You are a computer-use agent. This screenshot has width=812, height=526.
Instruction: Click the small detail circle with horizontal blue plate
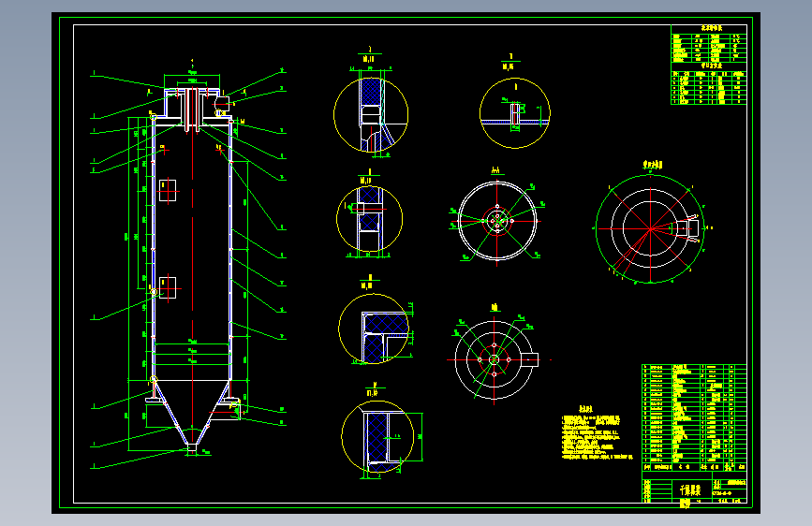tap(515, 113)
